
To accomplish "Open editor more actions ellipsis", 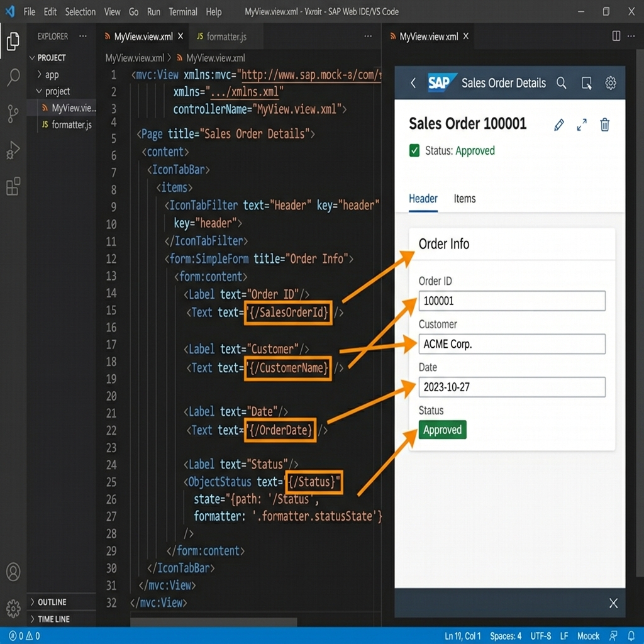I will [x=368, y=36].
